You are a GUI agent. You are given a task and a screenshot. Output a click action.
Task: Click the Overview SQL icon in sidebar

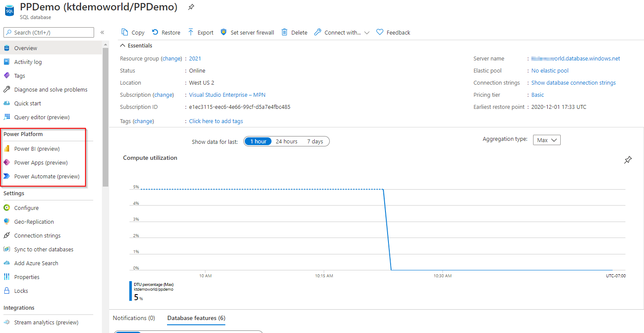(x=6, y=48)
